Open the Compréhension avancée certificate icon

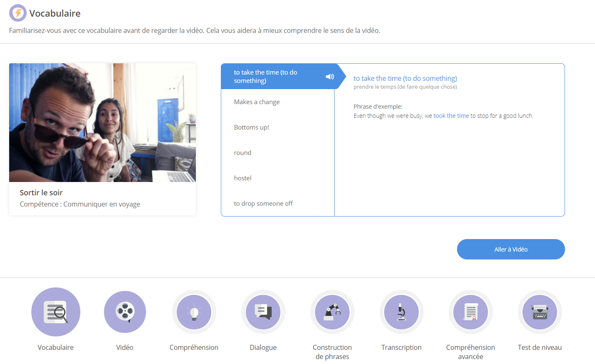pyautogui.click(x=471, y=312)
